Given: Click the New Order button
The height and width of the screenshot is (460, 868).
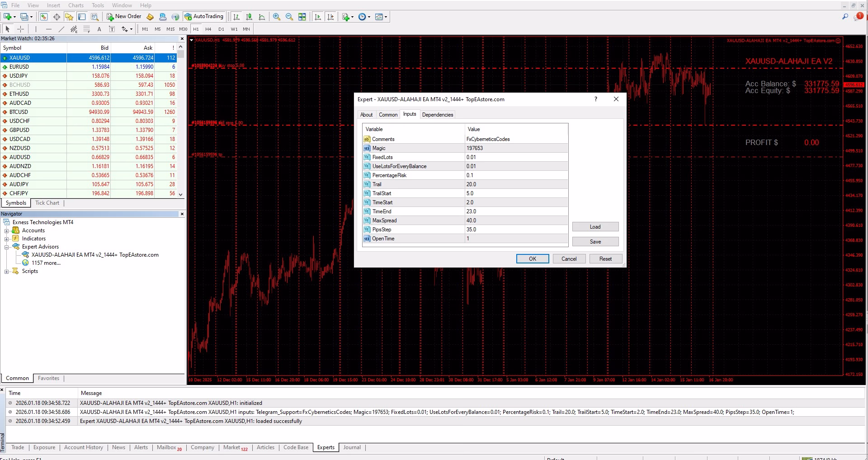Looking at the screenshot, I should (x=124, y=17).
